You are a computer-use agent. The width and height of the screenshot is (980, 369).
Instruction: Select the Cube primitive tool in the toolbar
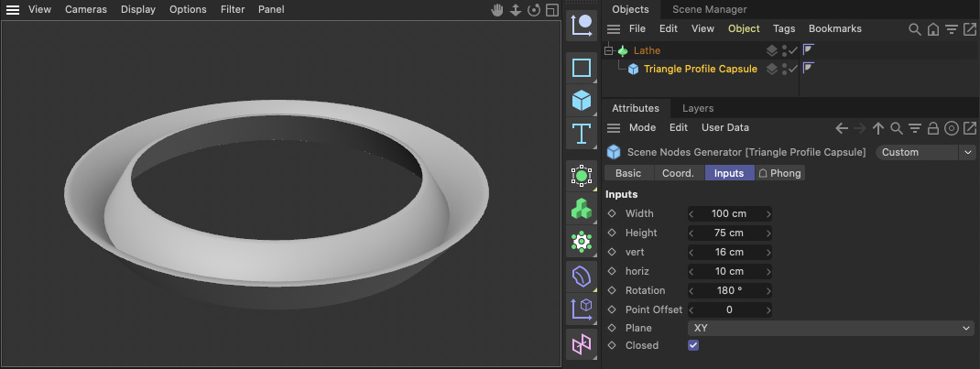click(x=581, y=100)
